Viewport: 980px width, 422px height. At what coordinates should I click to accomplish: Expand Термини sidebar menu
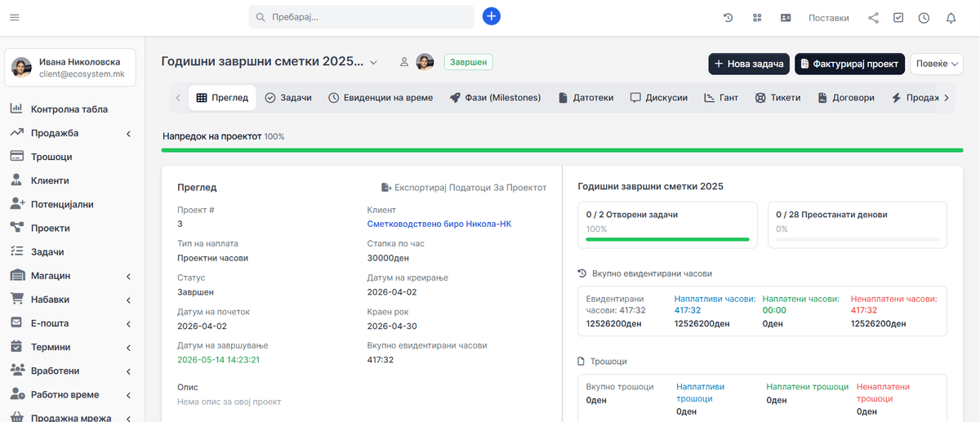coord(72,347)
